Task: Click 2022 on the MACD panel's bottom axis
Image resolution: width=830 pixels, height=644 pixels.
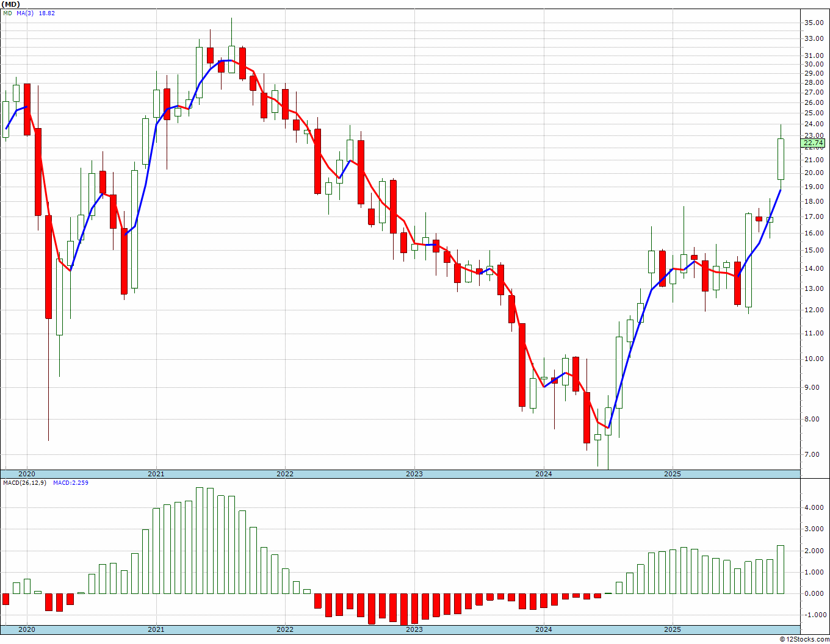Action: (x=284, y=629)
